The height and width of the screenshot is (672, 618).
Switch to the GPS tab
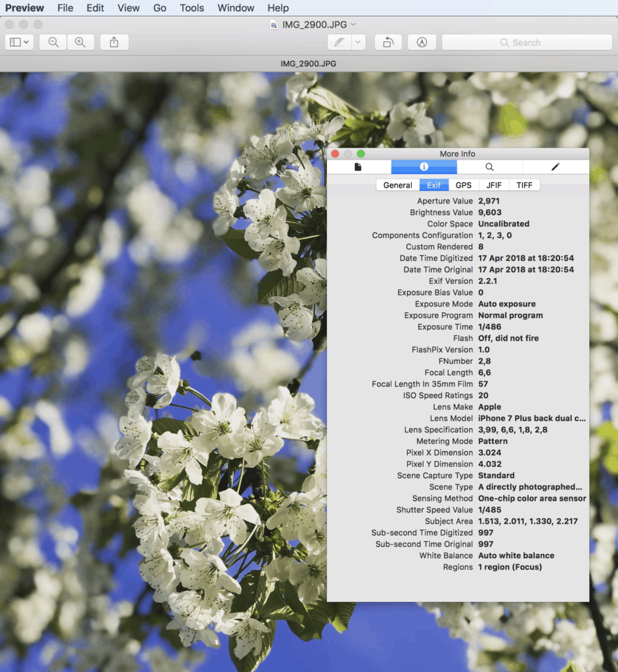464,185
